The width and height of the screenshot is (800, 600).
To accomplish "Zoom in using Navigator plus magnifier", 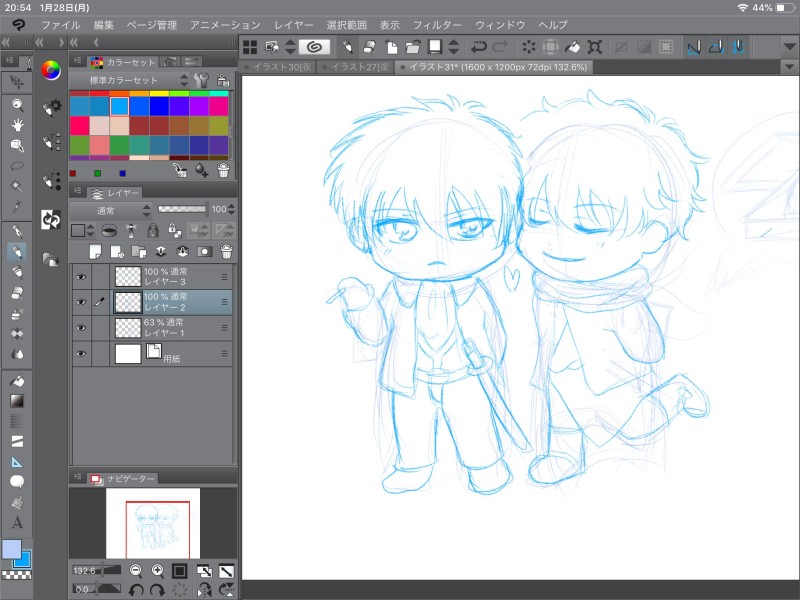I will click(158, 570).
